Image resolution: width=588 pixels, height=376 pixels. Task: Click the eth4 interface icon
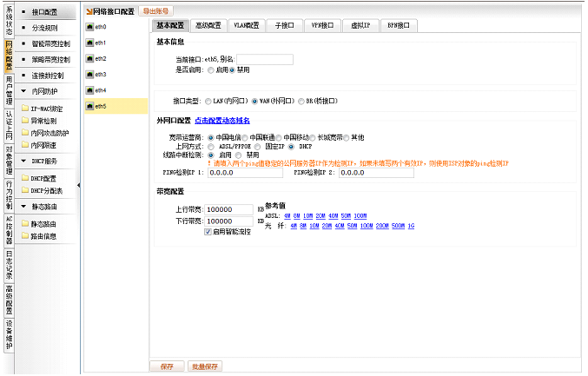[89, 90]
